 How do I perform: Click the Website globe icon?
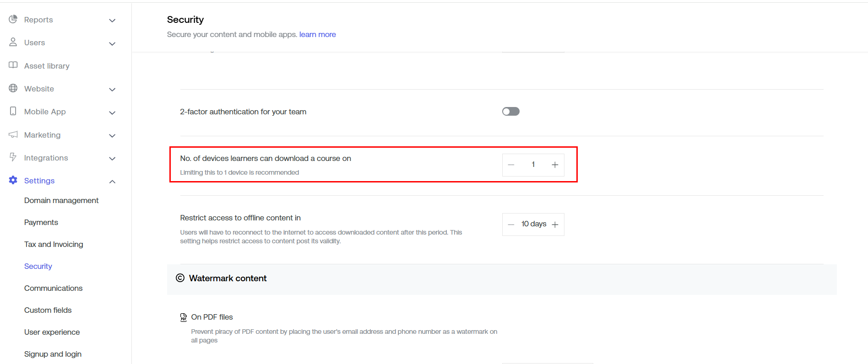(13, 88)
